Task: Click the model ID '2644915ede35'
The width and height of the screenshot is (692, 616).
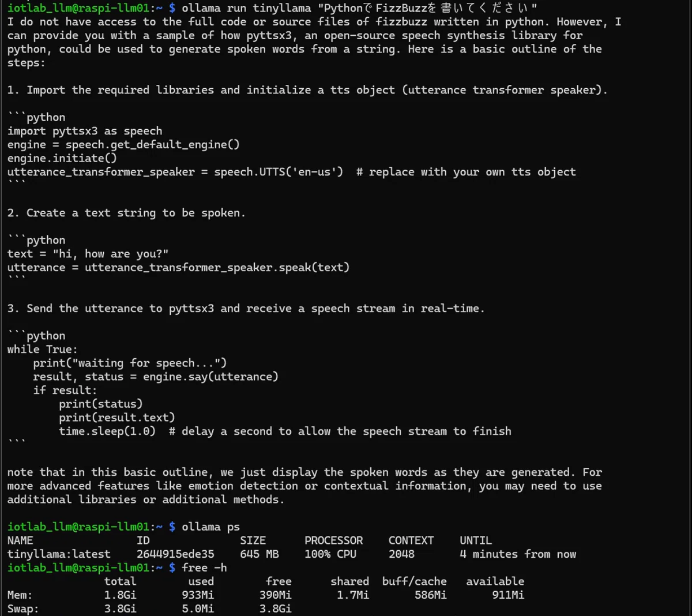Action: (x=175, y=554)
